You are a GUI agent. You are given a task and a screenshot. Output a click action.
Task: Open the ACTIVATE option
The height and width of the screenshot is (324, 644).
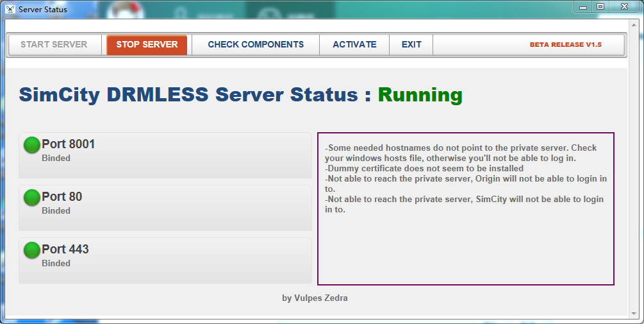point(354,44)
